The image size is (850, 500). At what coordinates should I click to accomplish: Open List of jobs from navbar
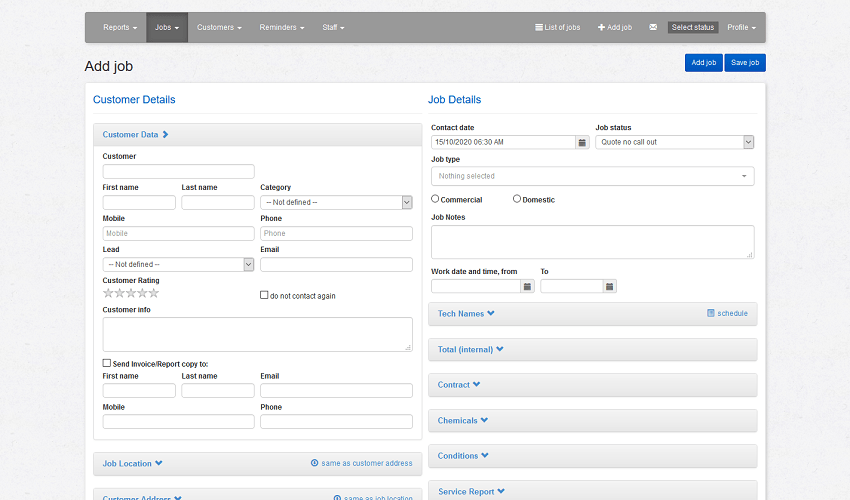557,27
